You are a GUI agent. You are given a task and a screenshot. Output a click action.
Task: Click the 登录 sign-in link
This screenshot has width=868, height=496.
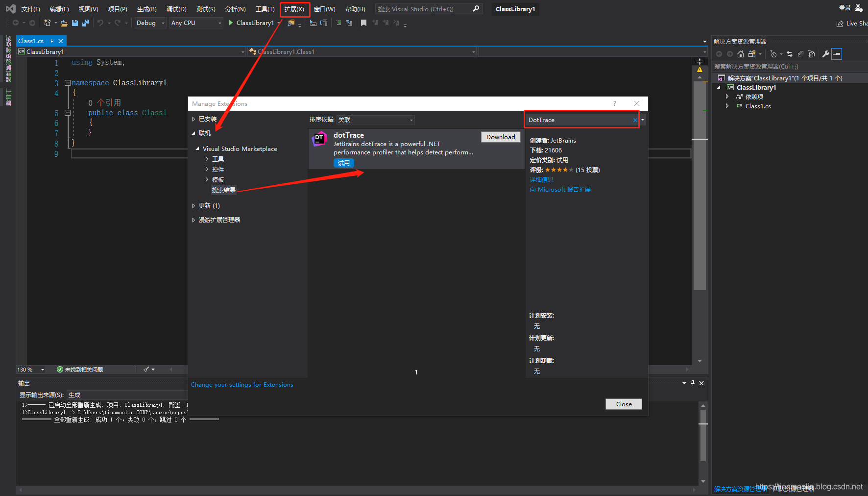(x=845, y=8)
